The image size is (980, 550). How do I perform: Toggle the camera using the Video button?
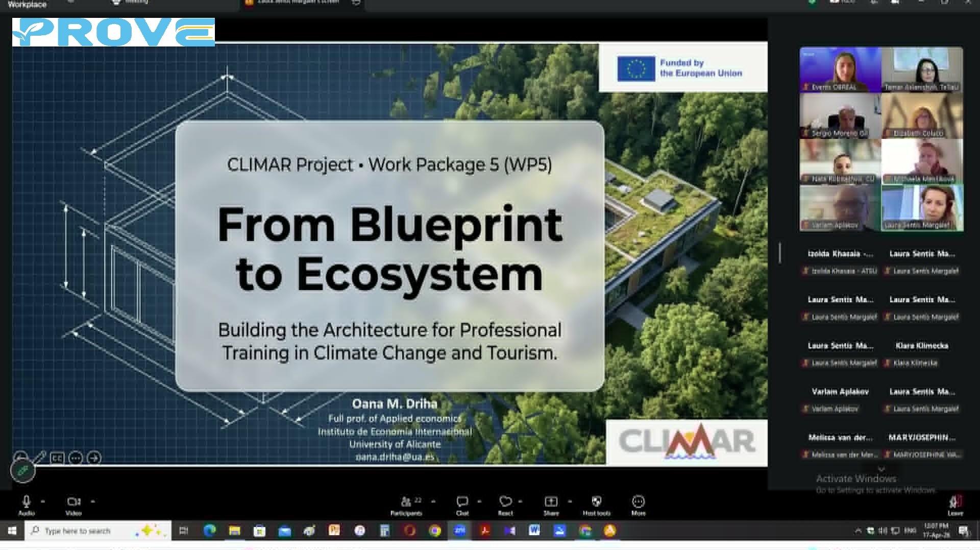click(x=73, y=503)
